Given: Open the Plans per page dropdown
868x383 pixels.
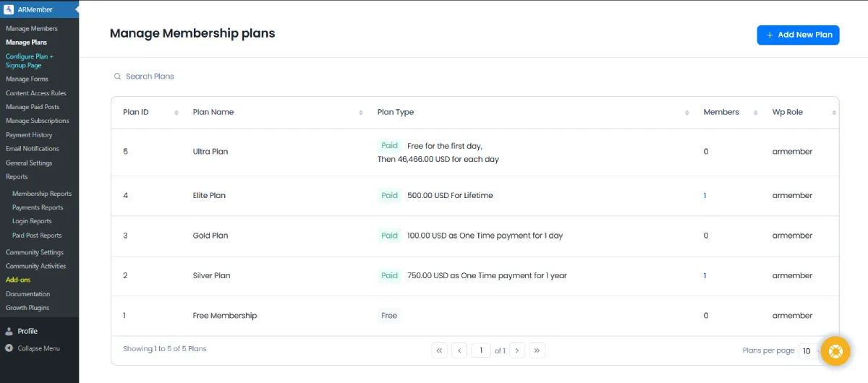Looking at the screenshot, I should pos(809,351).
